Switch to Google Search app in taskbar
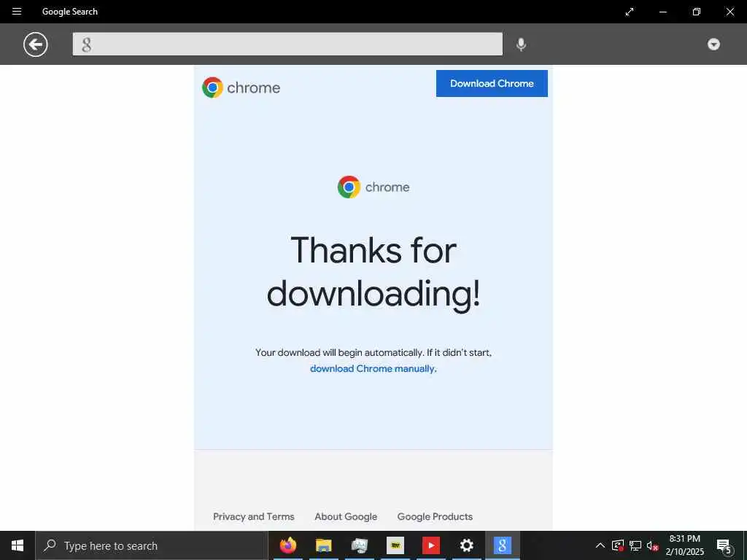The width and height of the screenshot is (747, 560). pyautogui.click(x=502, y=545)
